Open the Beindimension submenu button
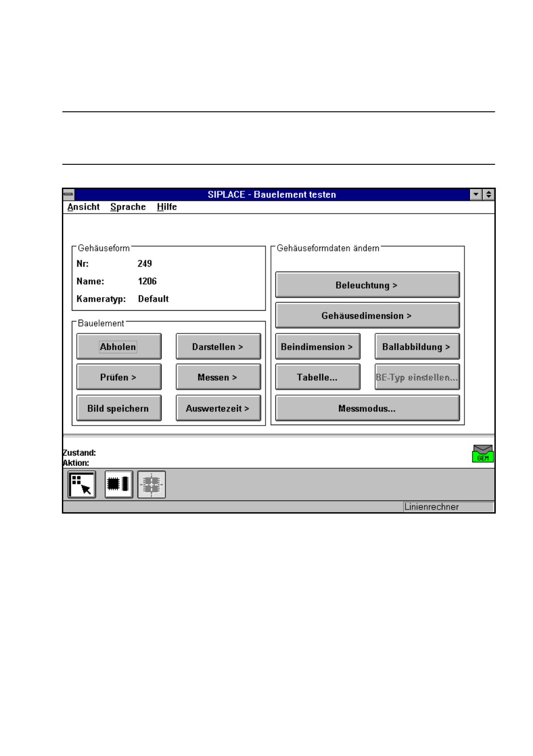The width and height of the screenshot is (533, 756). [x=318, y=347]
